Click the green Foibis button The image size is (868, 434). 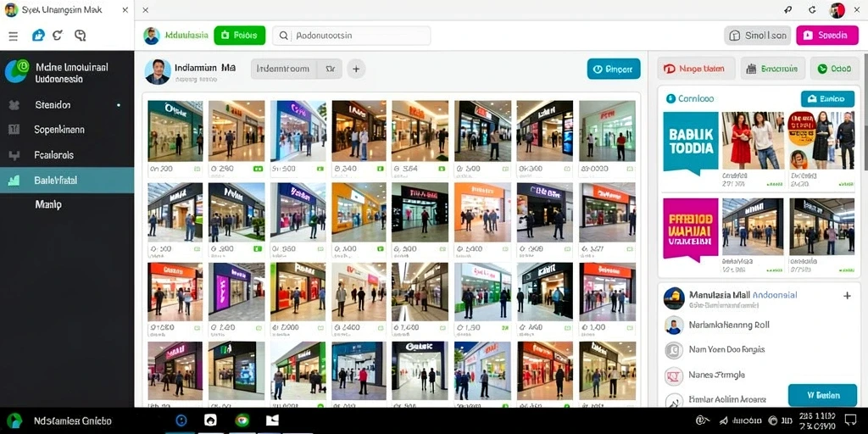pos(239,36)
